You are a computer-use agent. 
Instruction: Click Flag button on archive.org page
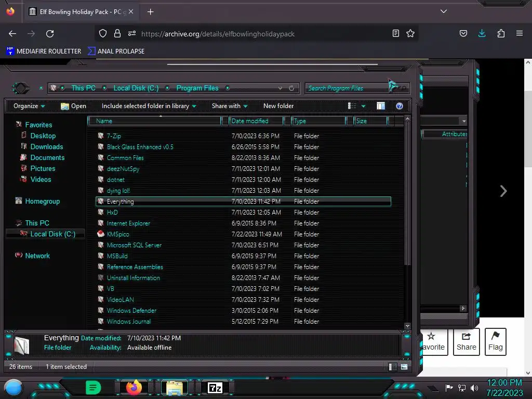pos(495,342)
